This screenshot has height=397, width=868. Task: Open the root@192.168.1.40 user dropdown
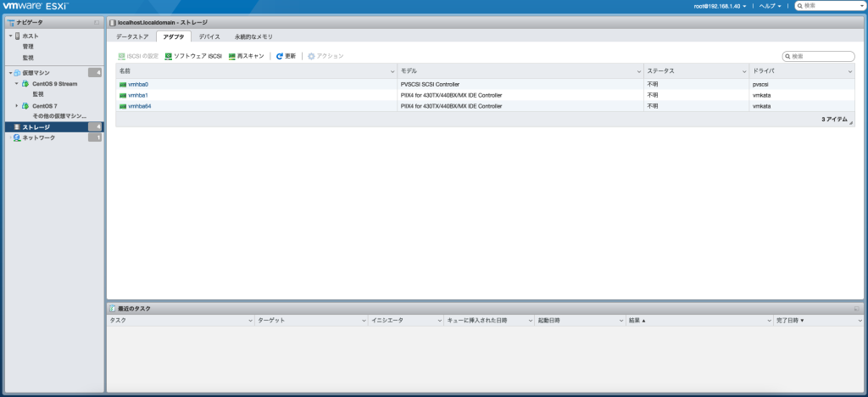(x=720, y=6)
